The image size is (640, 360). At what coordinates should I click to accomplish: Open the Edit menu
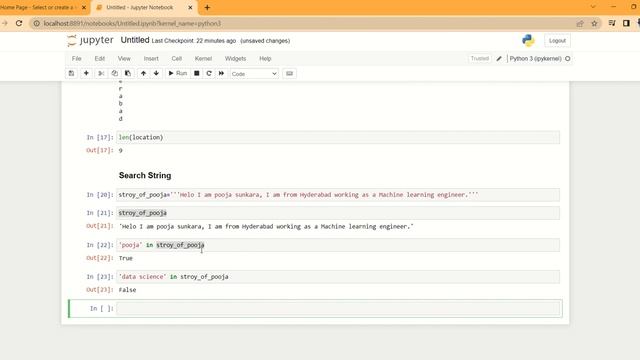100,59
